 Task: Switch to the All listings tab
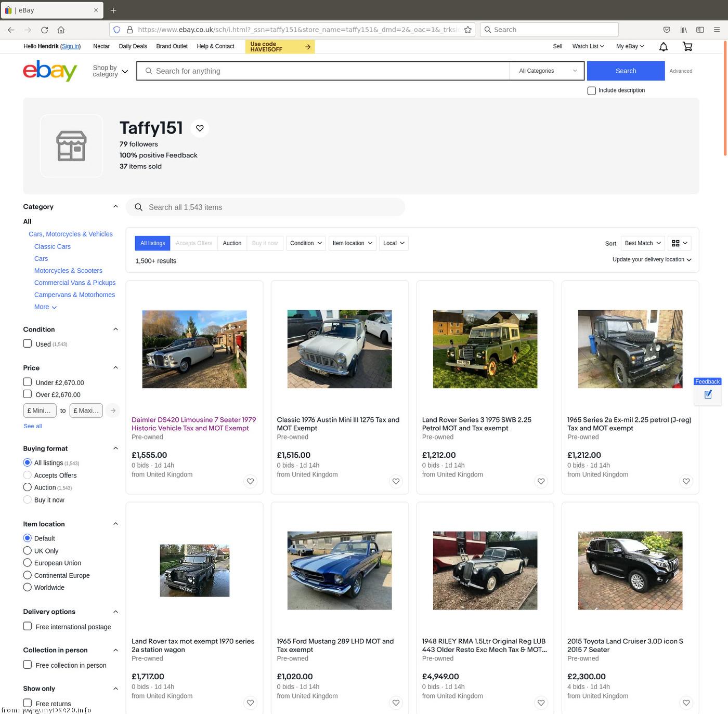point(153,243)
